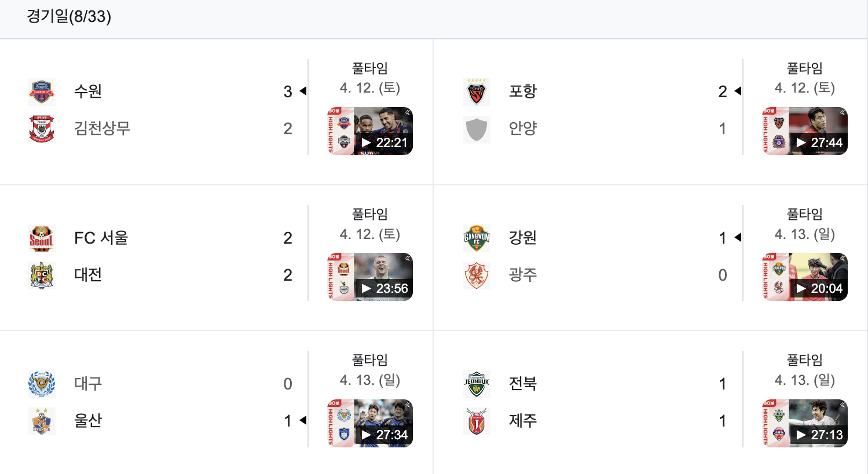The height and width of the screenshot is (474, 868).
Task: Play the 27:34 Daegu vs Ulsan highlights
Action: 370,423
